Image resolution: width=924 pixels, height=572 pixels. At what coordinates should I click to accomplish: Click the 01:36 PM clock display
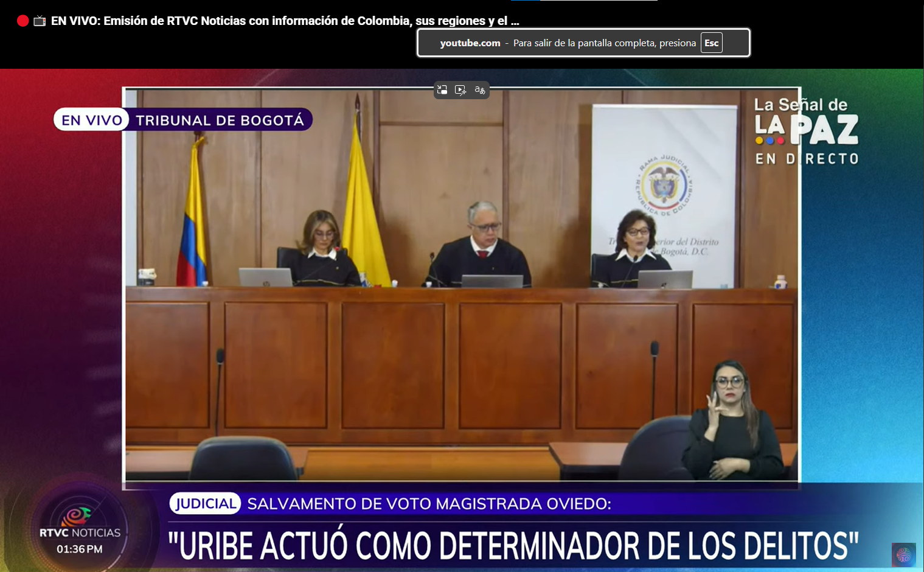(79, 549)
